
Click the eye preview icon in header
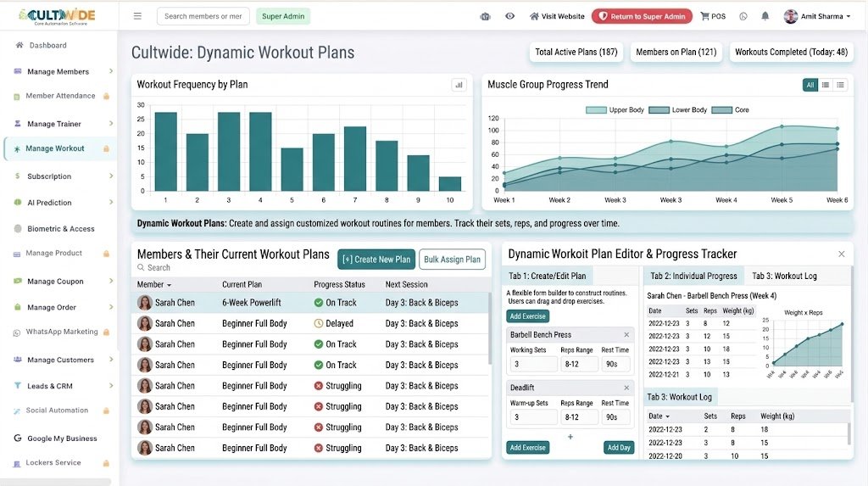[x=509, y=16]
